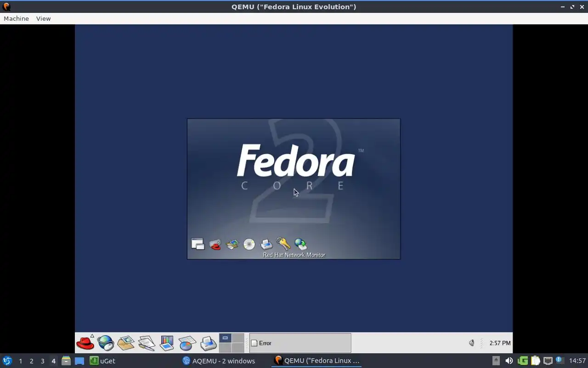Open the View menu
Screen dimensions: 588x368
click(x=43, y=18)
